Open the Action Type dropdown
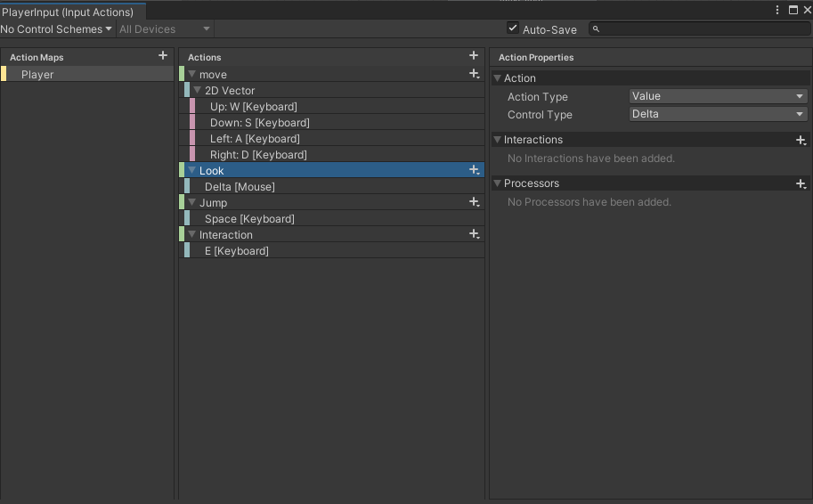 pyautogui.click(x=718, y=96)
